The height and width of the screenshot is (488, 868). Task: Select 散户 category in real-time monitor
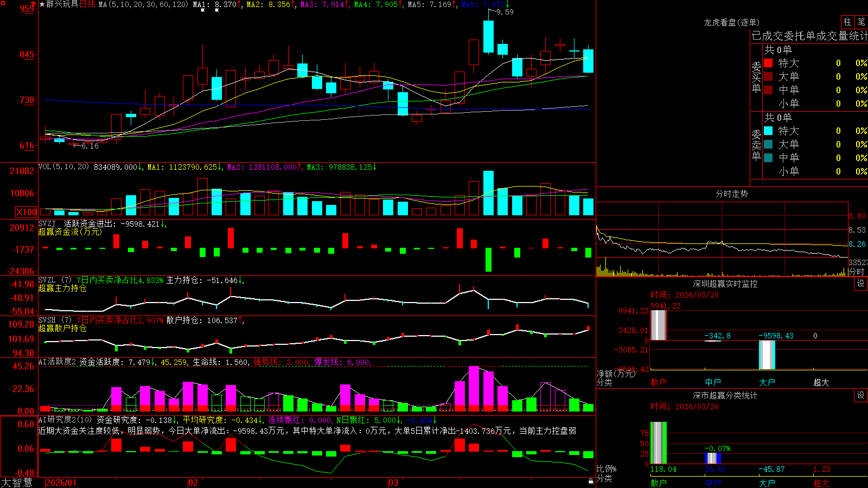point(659,382)
